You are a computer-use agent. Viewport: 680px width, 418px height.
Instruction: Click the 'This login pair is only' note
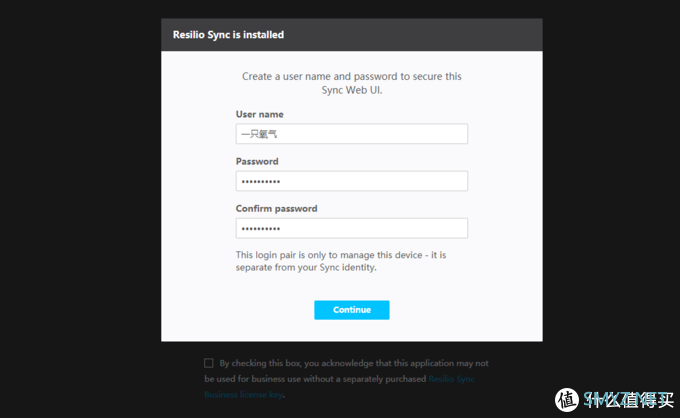[x=341, y=255]
